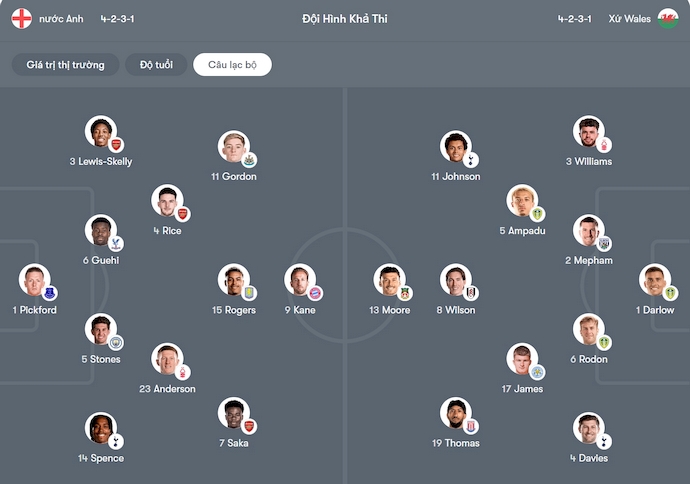Click Johnson's Tottenham club badge

(x=472, y=160)
